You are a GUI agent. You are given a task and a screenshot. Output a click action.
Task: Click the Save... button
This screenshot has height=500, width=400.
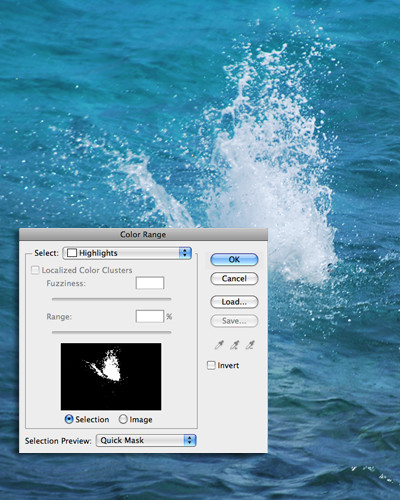point(234,321)
